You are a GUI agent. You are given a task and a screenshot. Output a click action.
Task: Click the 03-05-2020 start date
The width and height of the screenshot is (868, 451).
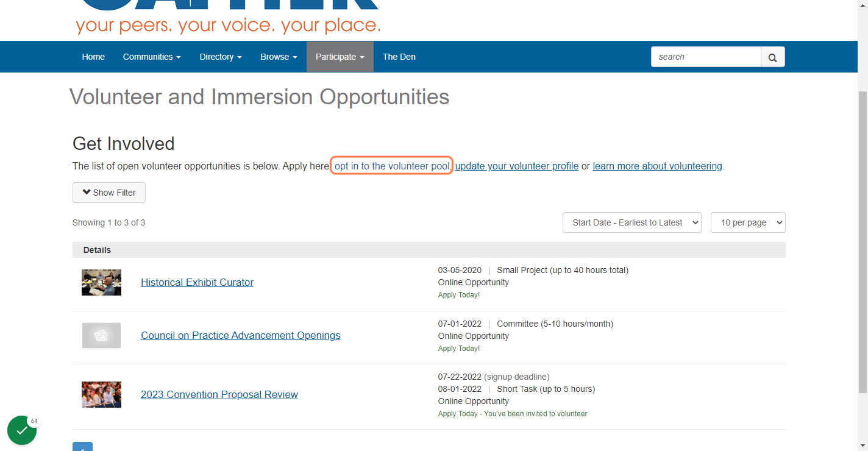click(460, 270)
